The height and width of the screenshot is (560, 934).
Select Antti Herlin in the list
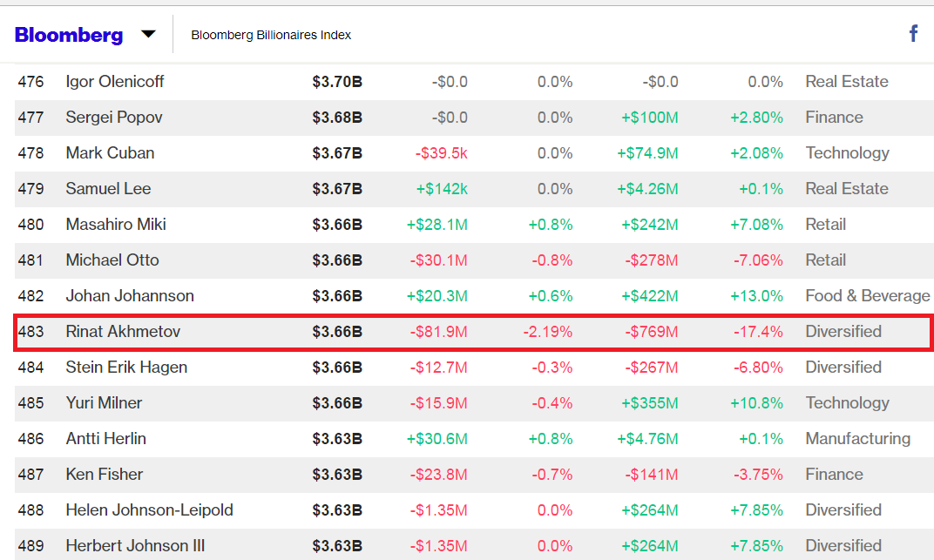(x=105, y=439)
